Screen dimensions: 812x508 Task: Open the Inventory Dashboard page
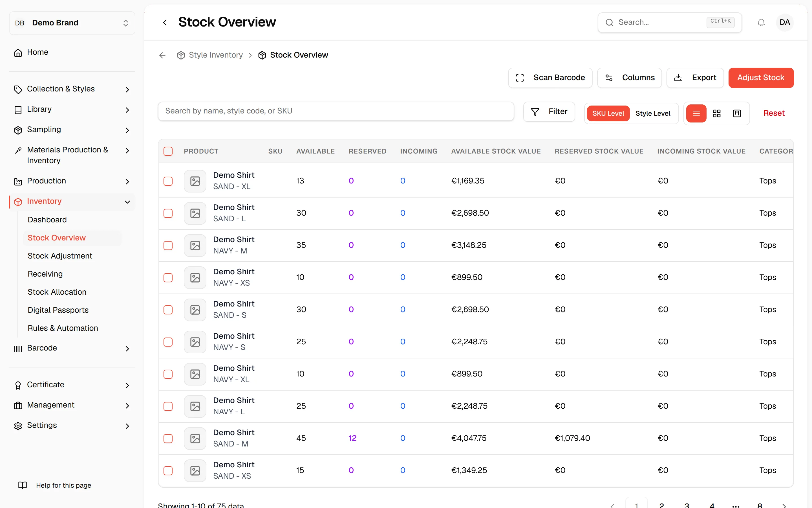click(47, 220)
